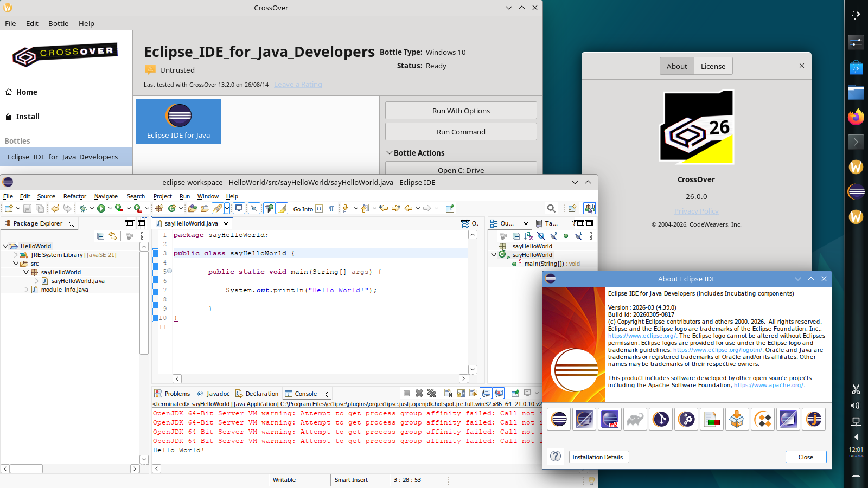Open Firefox from the right dock
868x488 pixels.
point(856,117)
